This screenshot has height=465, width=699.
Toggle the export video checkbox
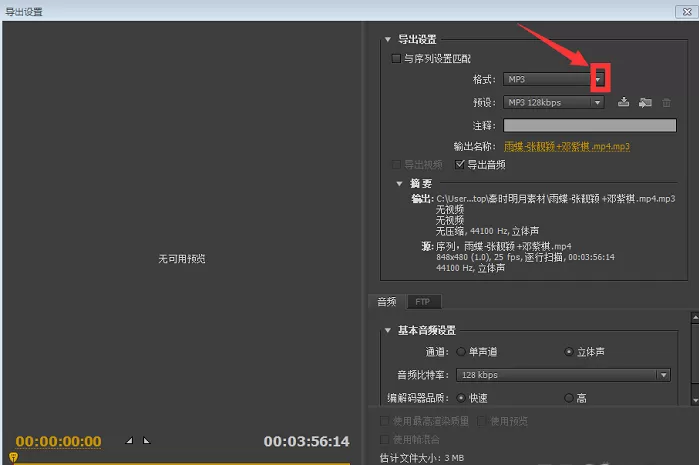tap(396, 165)
